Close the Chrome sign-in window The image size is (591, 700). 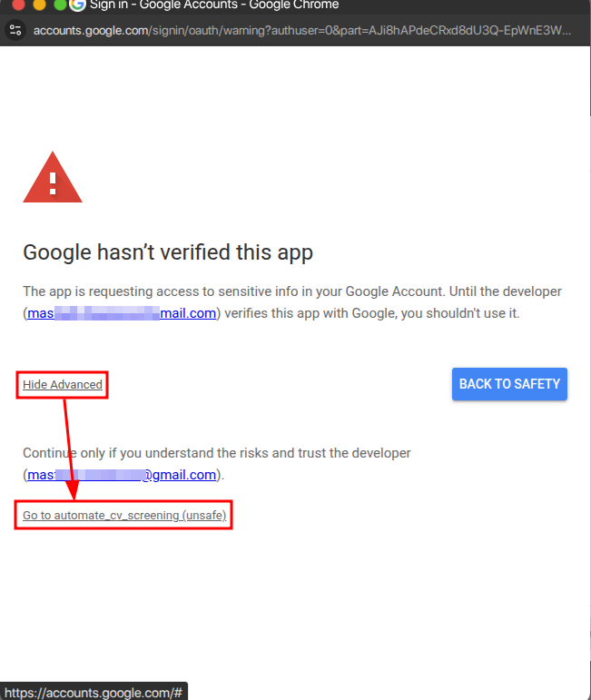18,5
